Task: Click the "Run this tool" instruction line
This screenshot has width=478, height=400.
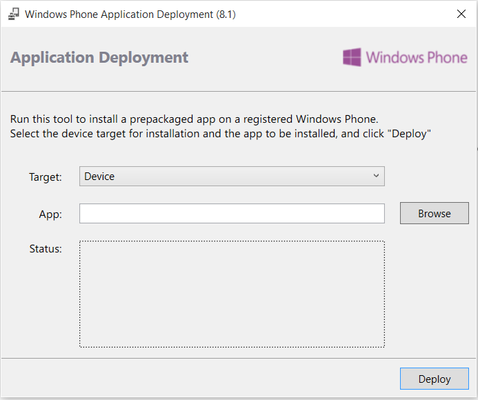Action: 194,119
